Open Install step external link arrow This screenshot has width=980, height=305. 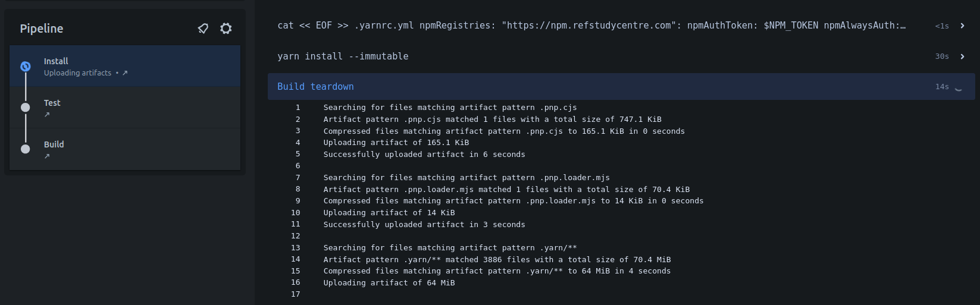click(x=125, y=73)
